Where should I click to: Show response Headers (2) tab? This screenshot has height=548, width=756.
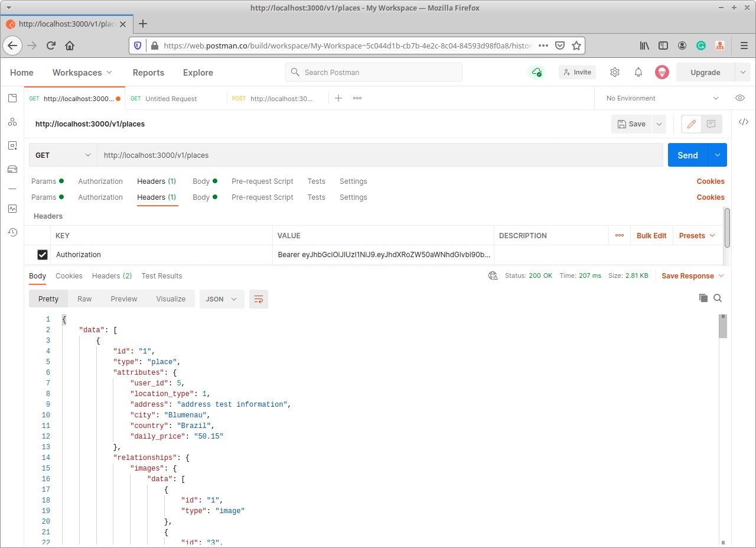[112, 276]
